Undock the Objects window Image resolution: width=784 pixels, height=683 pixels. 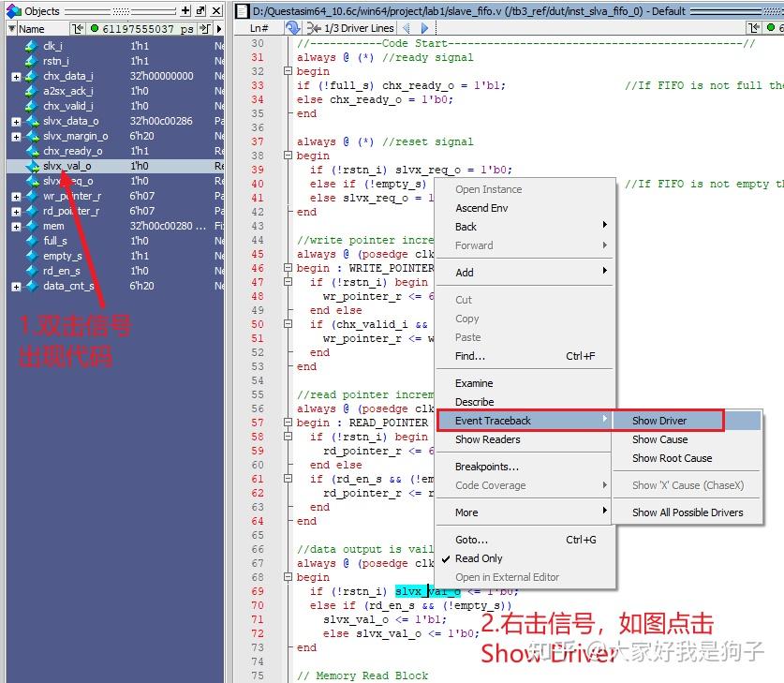pyautogui.click(x=200, y=10)
